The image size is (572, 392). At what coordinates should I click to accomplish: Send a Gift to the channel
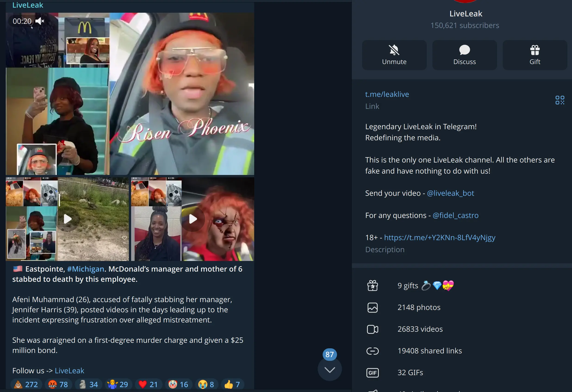coord(535,55)
